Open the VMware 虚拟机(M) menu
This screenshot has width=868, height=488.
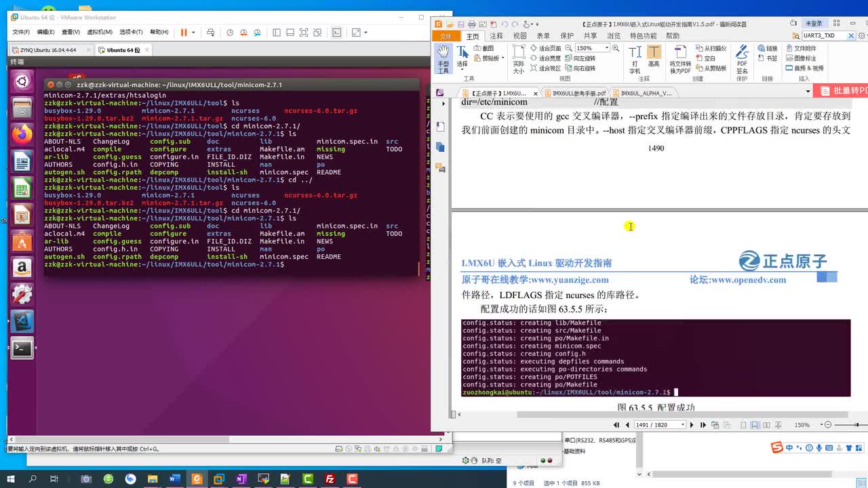(x=100, y=32)
